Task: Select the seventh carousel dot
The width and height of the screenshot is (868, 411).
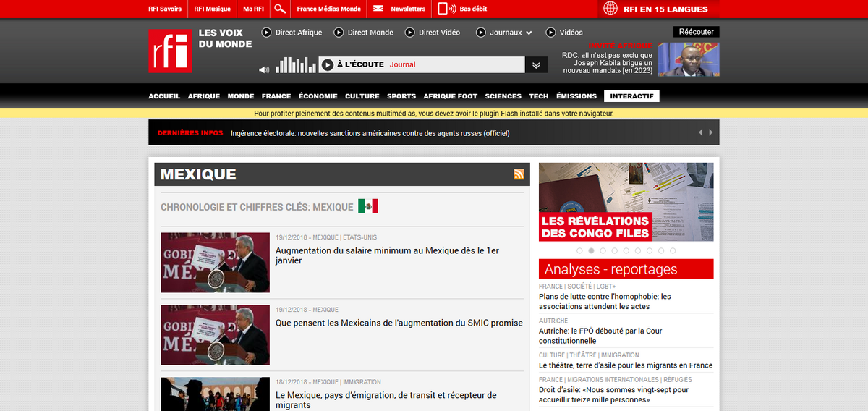Action: (x=649, y=250)
